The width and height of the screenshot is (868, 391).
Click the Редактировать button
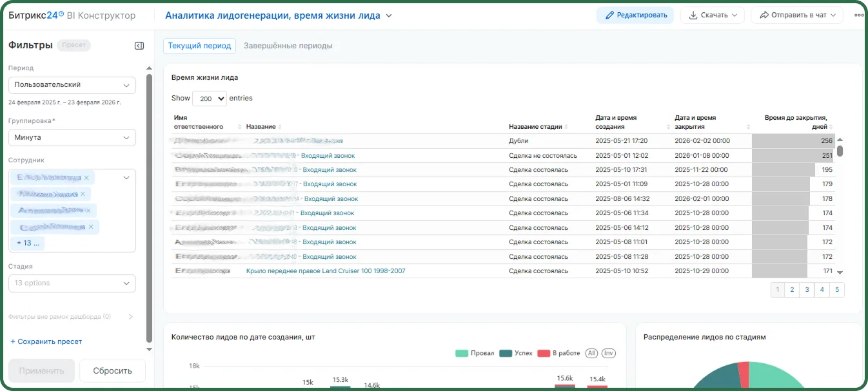coord(635,15)
